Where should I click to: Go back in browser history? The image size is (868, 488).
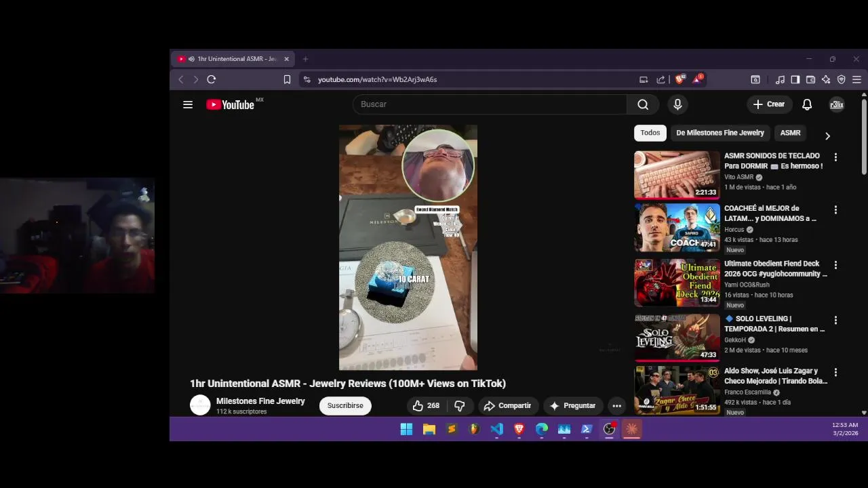(181, 79)
